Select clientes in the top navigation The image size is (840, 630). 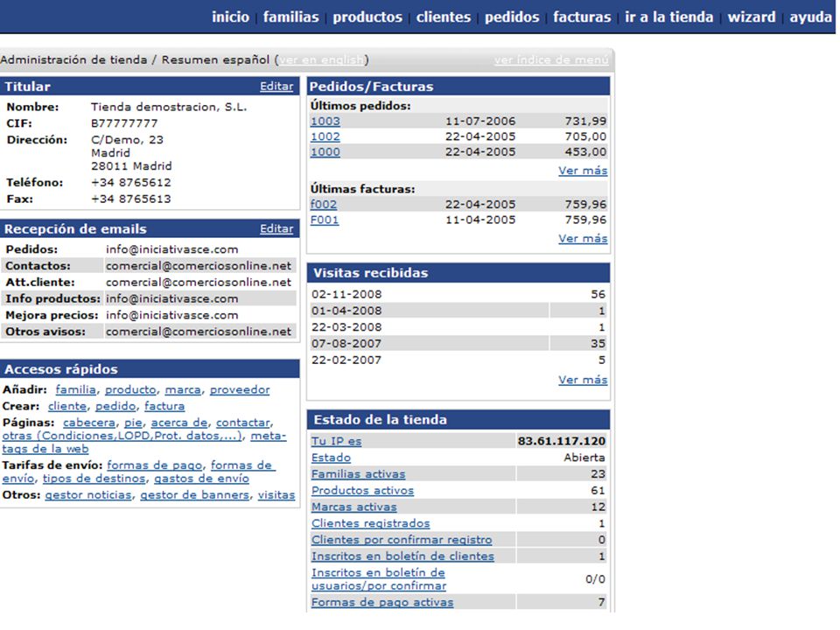point(444,17)
